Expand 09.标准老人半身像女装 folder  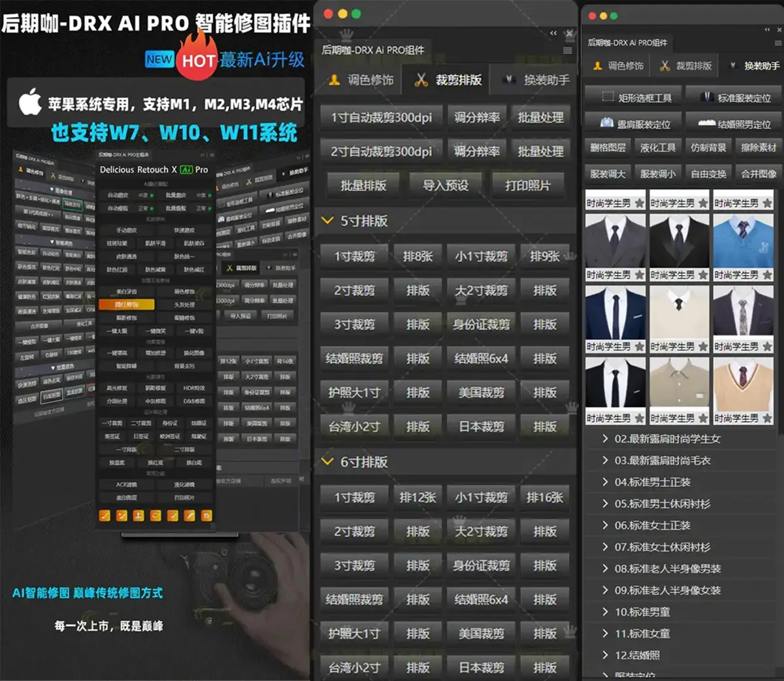coord(605,590)
